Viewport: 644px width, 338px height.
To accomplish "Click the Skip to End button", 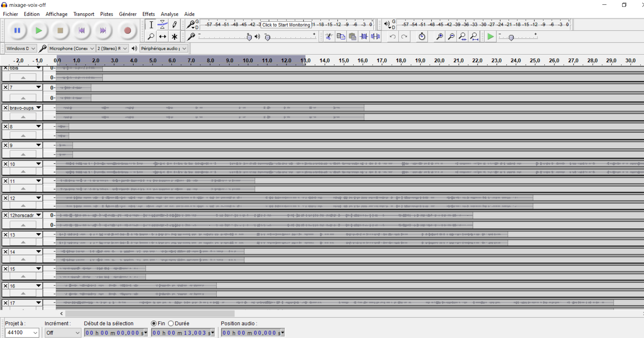I will point(103,31).
